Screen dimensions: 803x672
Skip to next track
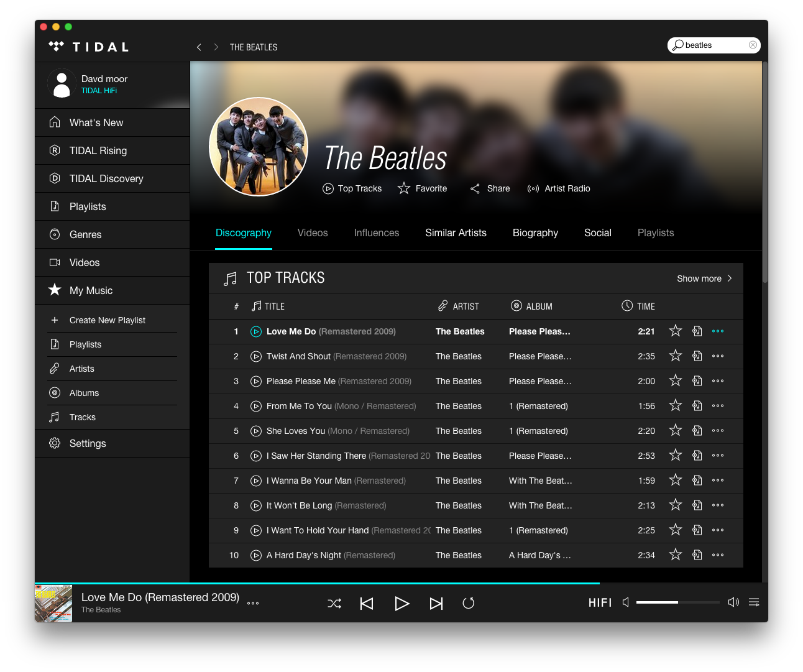[x=436, y=604]
